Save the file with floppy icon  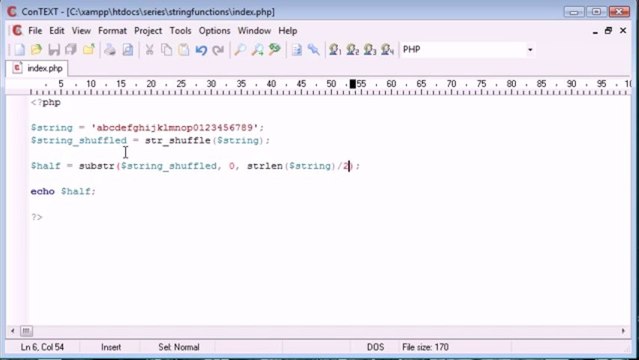click(54, 50)
